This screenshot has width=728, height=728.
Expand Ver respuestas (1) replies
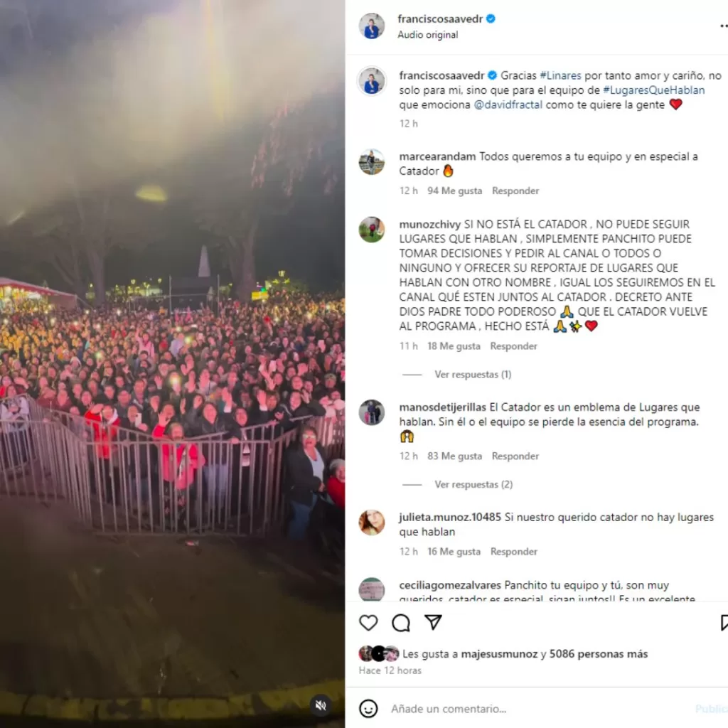(473, 374)
